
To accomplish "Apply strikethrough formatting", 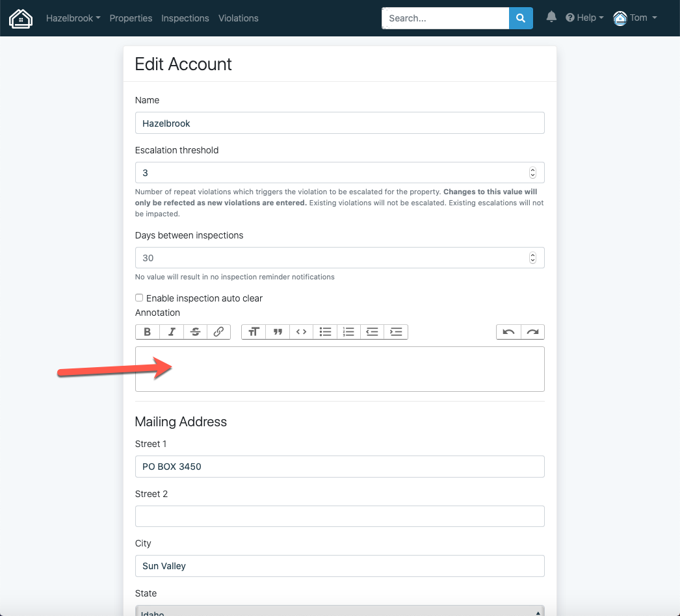I will tap(195, 332).
